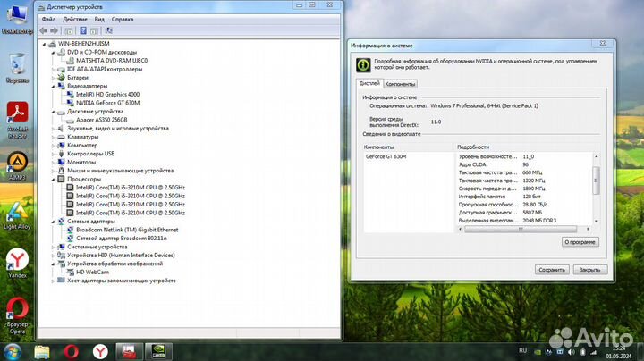This screenshot has width=644, height=361.
Task: Open the Справка menu
Action: (123, 20)
